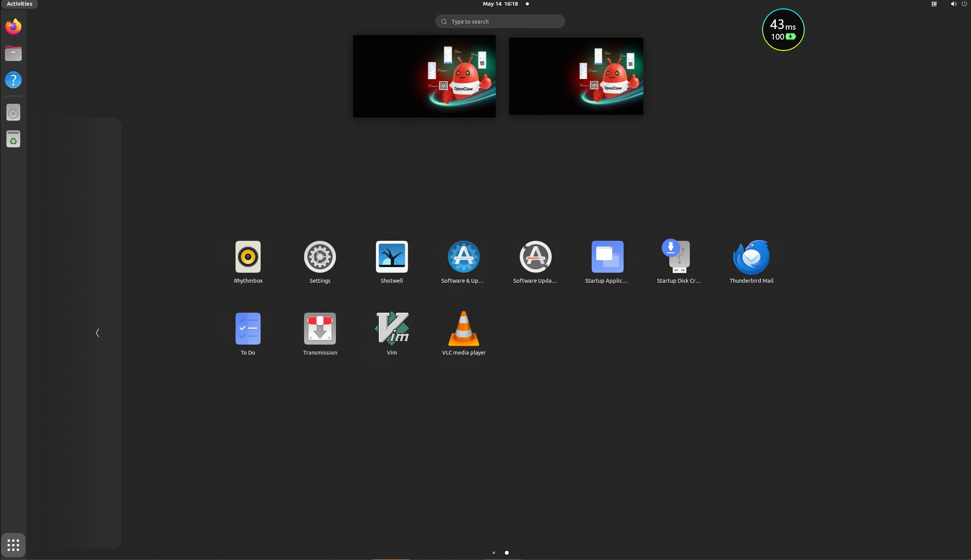Image resolution: width=971 pixels, height=560 pixels.
Task: Switch to first app grid page dot
Action: click(x=494, y=553)
